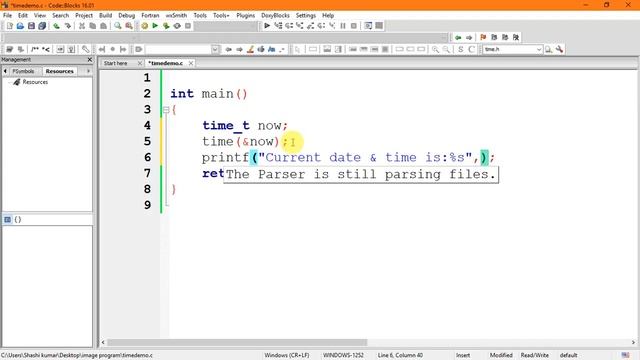Click the highlight marker pen icon
The width and height of the screenshot is (640, 360).
tap(250, 49)
